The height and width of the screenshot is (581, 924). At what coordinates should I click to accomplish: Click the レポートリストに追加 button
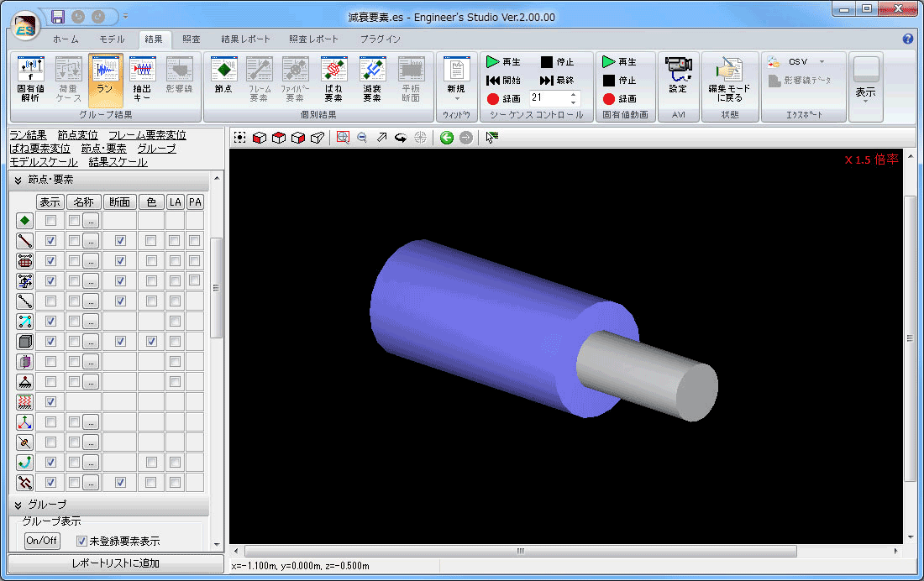(x=115, y=563)
